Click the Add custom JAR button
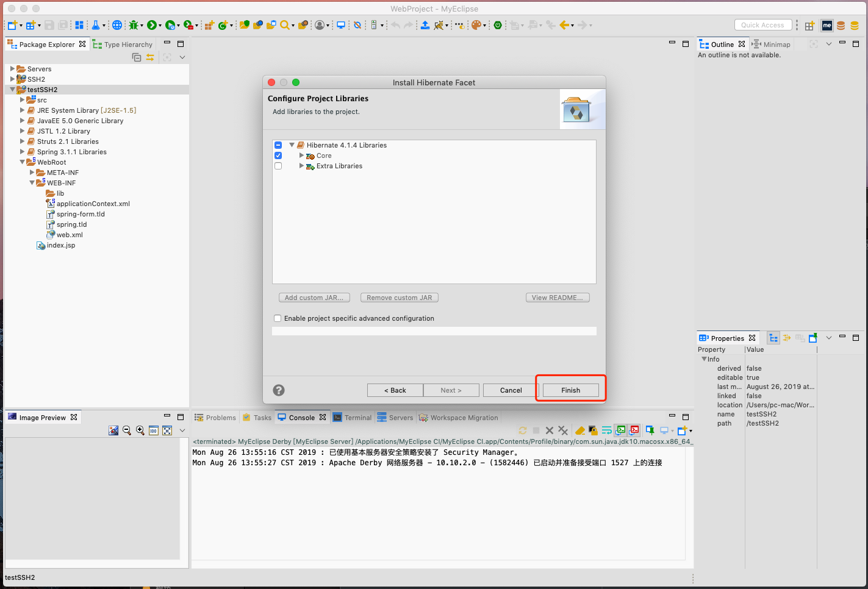This screenshot has height=589, width=868. (x=314, y=298)
